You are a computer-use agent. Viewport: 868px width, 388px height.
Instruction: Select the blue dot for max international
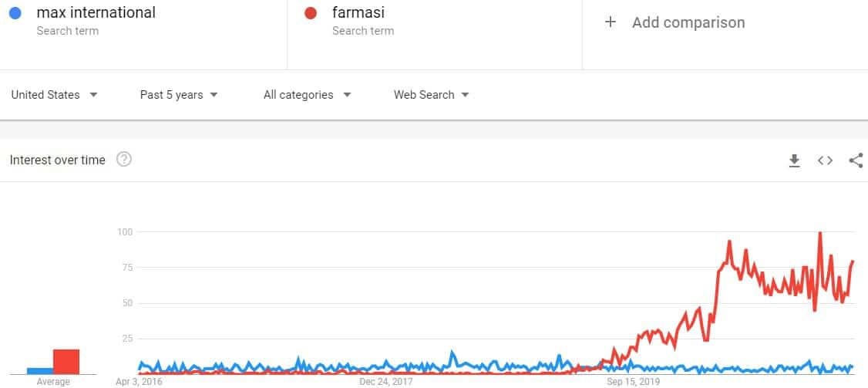(15, 13)
